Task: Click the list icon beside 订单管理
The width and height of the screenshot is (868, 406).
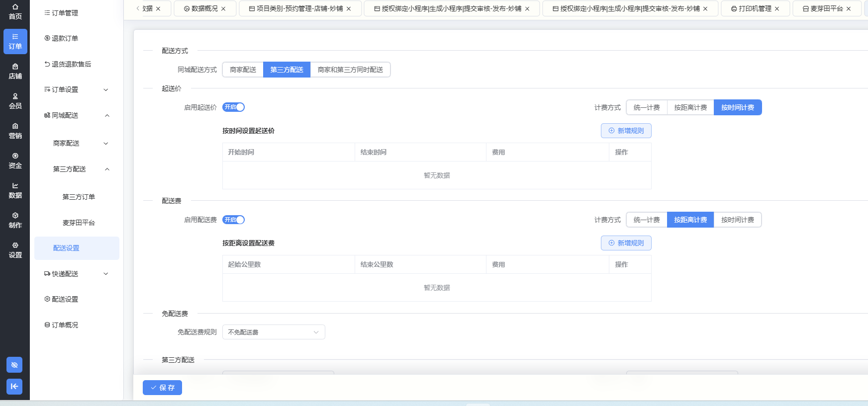Action: click(x=47, y=13)
